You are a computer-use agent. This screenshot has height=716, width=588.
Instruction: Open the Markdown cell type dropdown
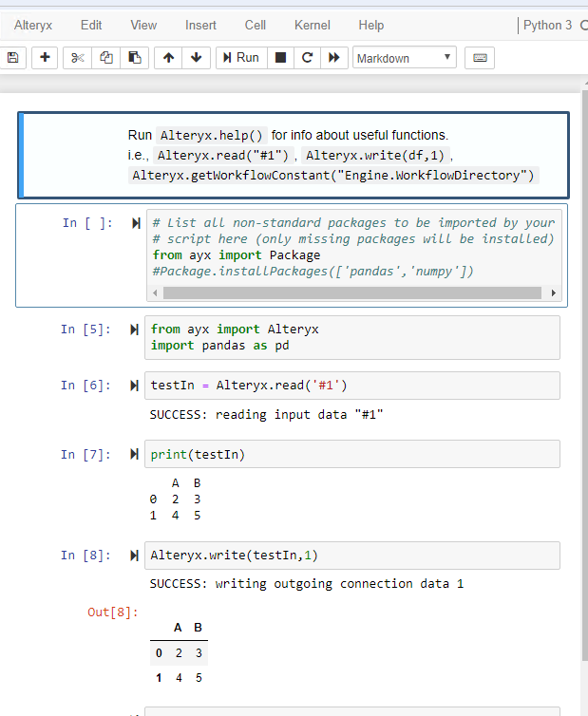click(x=405, y=58)
